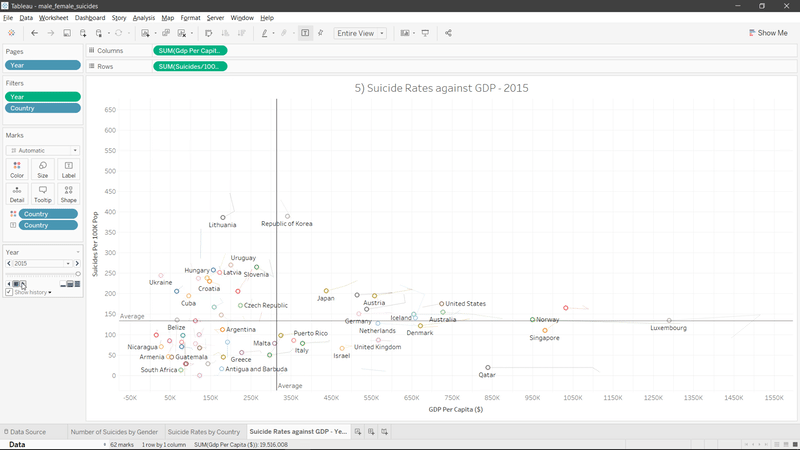Click the Shape marks card
Screen dimensions: 800x450
tap(68, 192)
